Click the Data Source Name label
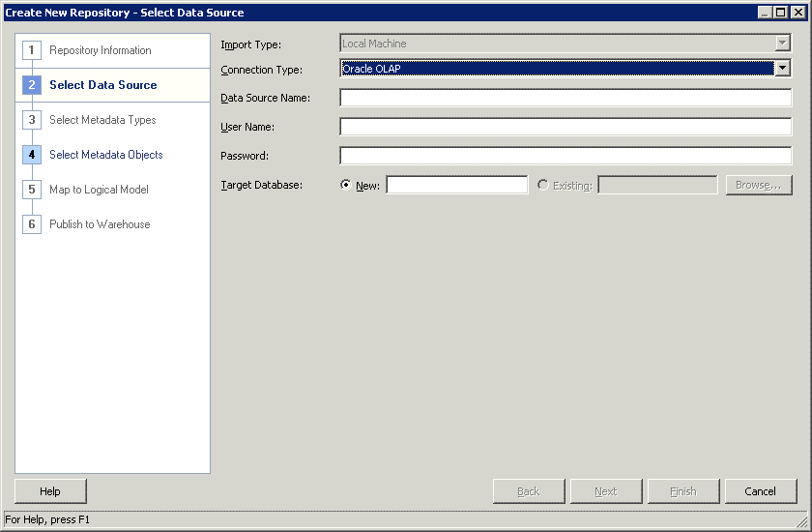The height and width of the screenshot is (532, 812). [x=265, y=98]
